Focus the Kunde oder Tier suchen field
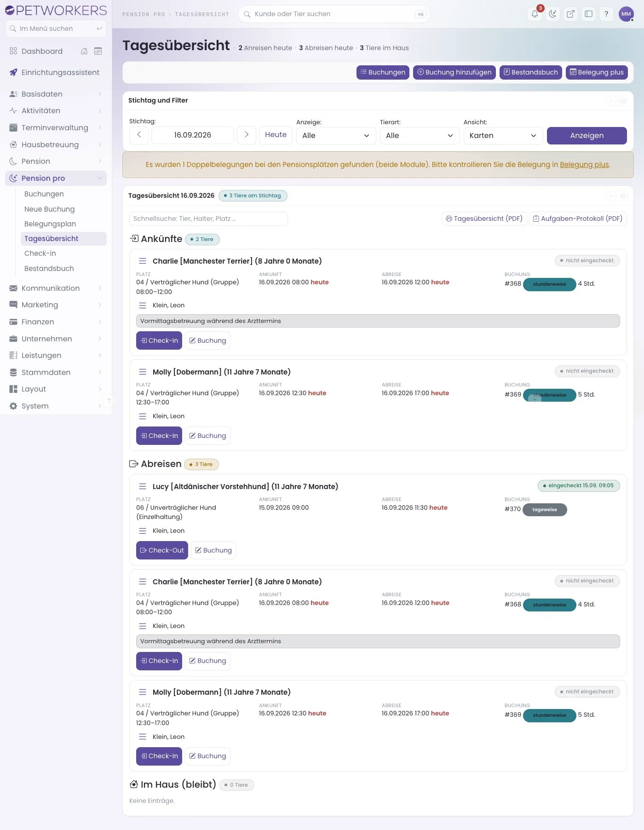Image resolution: width=644 pixels, height=830 pixels. tap(334, 14)
